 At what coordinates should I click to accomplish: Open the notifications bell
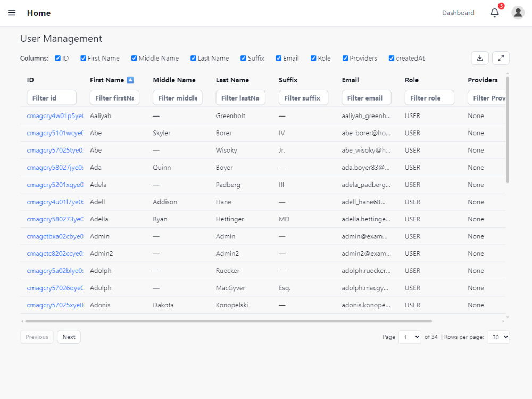494,13
